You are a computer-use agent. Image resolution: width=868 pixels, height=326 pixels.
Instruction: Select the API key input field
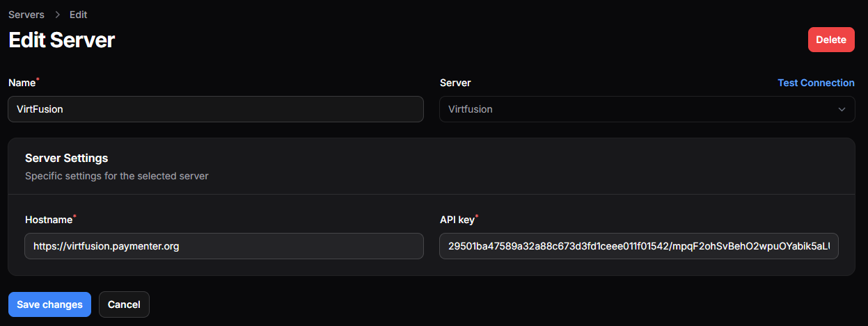coord(639,246)
